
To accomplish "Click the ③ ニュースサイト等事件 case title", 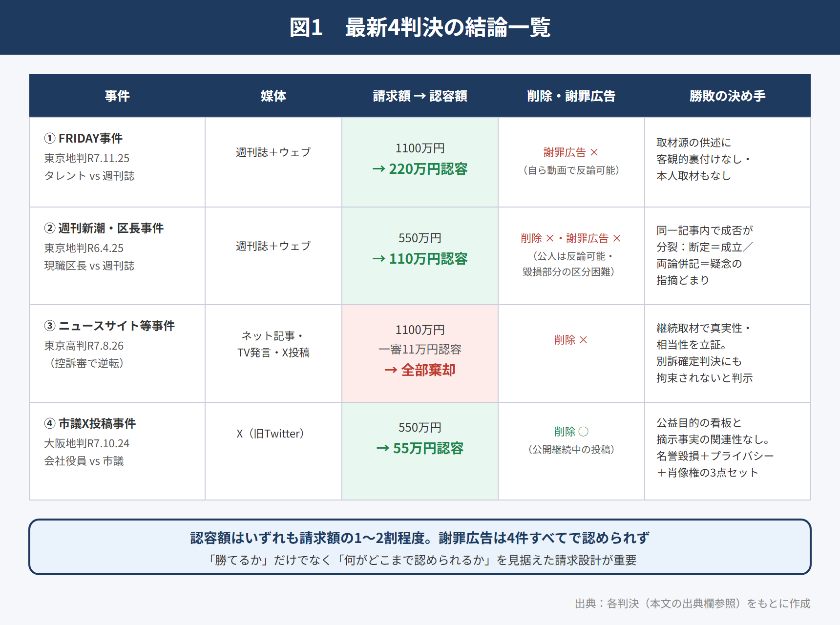I will tap(109, 326).
